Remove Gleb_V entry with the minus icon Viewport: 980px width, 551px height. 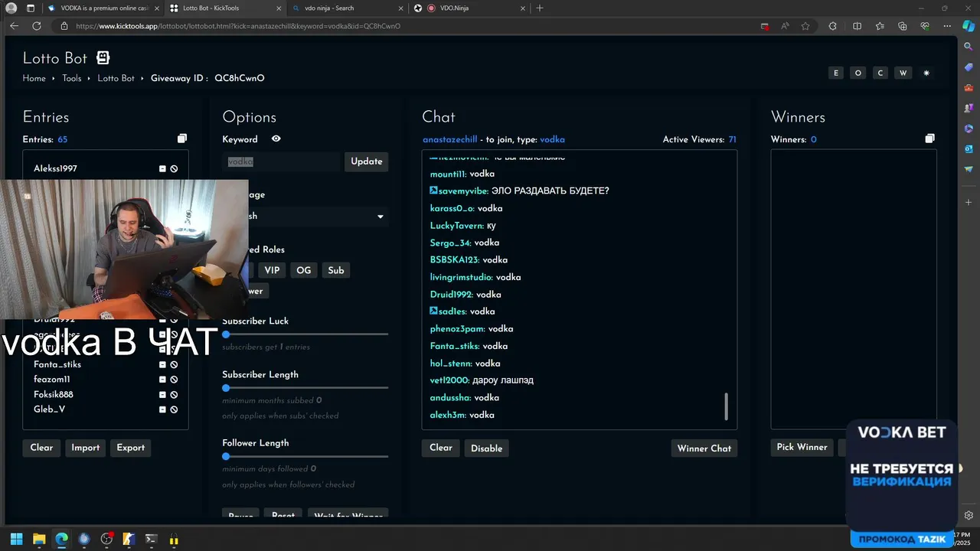click(162, 409)
